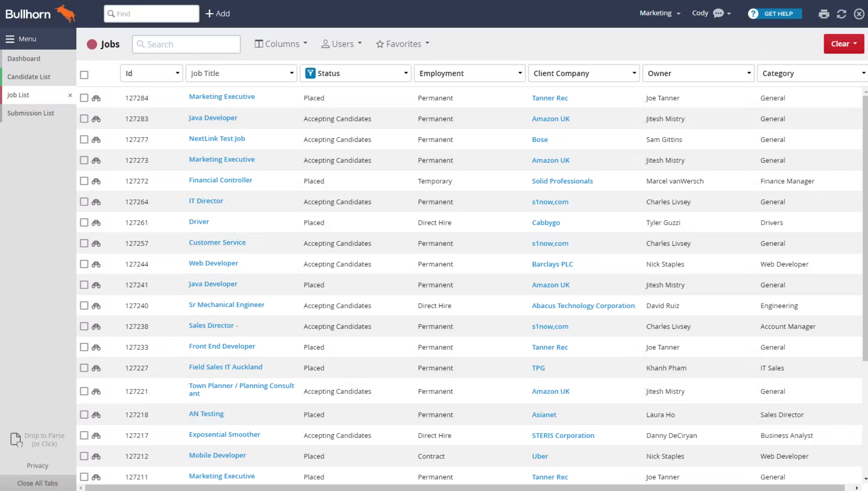Expand the Owner column dropdown

749,73
